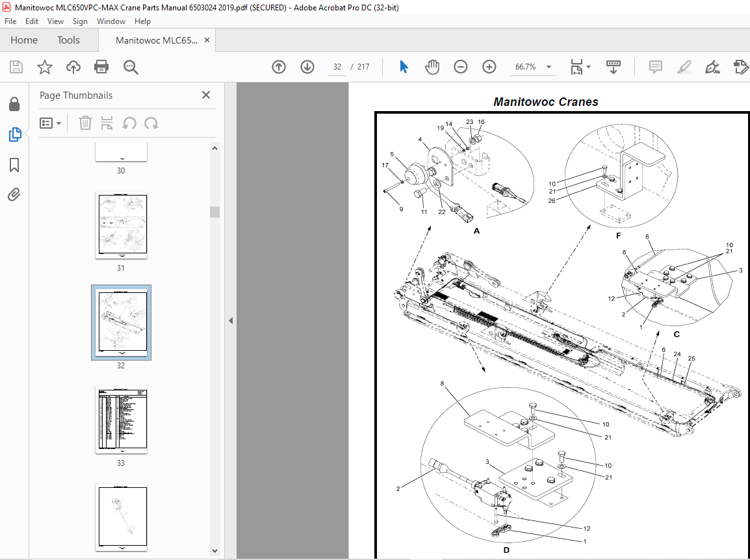Select the Highlight text tool
Image resolution: width=750 pixels, height=560 pixels.
point(684,67)
